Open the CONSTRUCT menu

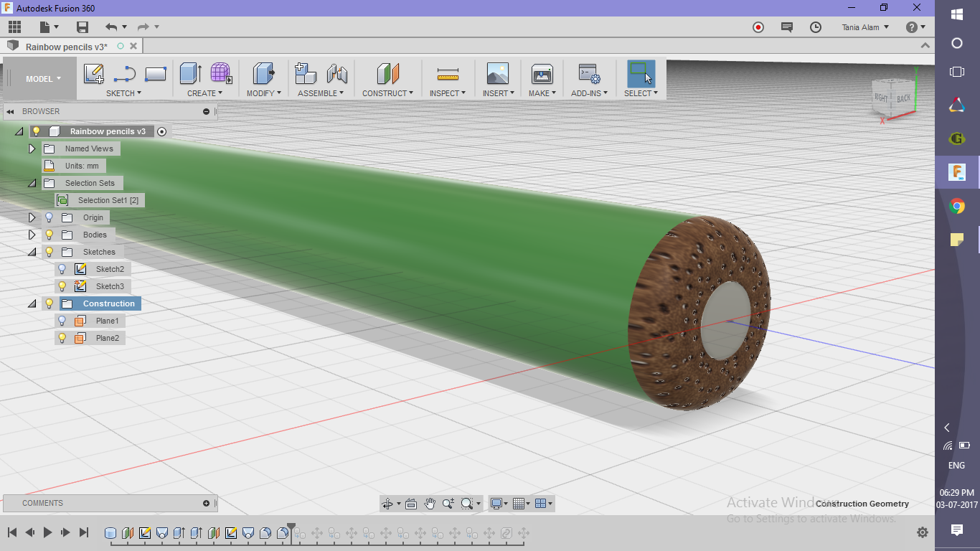click(387, 93)
